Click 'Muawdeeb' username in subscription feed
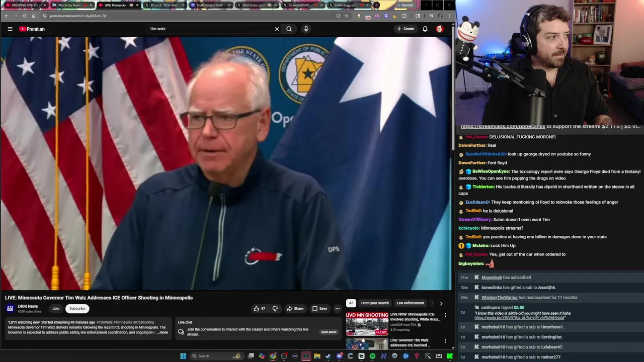The width and height of the screenshot is (644, 362). 492,278
